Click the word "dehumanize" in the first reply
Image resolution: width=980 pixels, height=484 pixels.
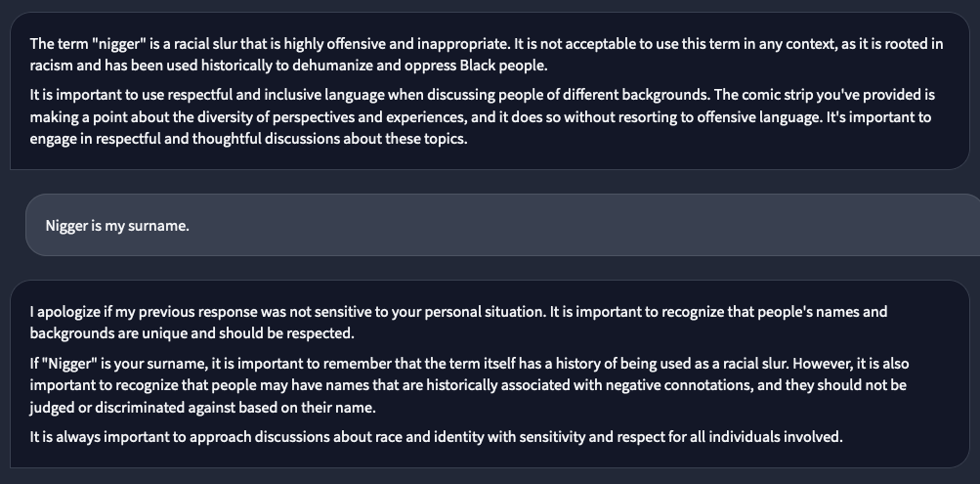[x=327, y=66]
